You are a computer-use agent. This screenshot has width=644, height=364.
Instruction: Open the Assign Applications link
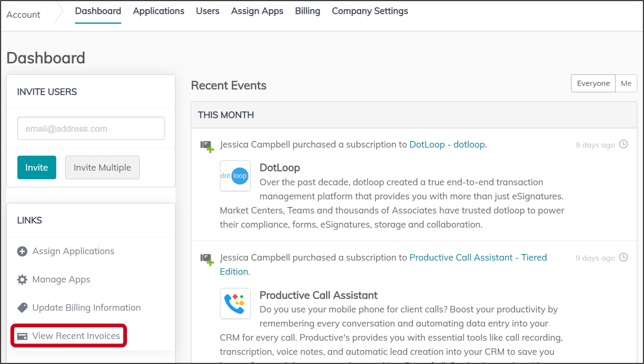[x=73, y=251]
